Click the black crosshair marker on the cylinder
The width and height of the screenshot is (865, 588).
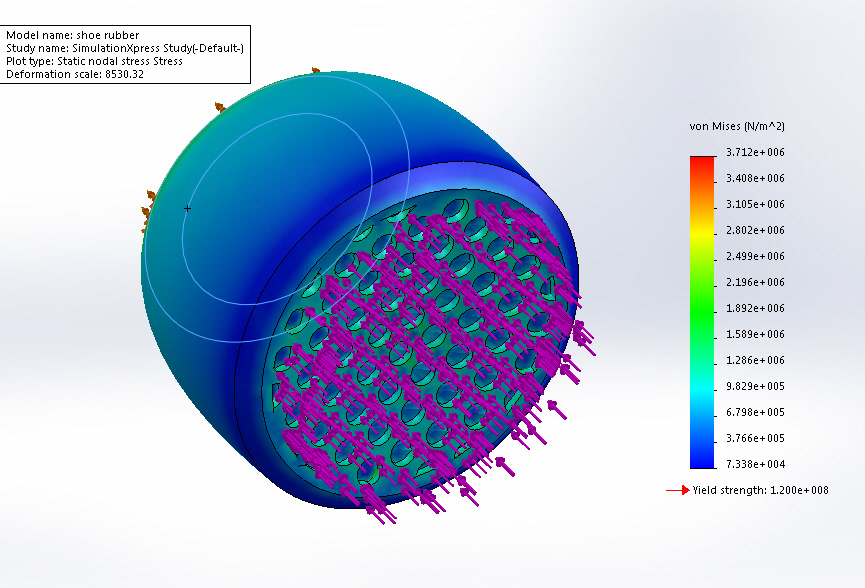click(x=188, y=209)
